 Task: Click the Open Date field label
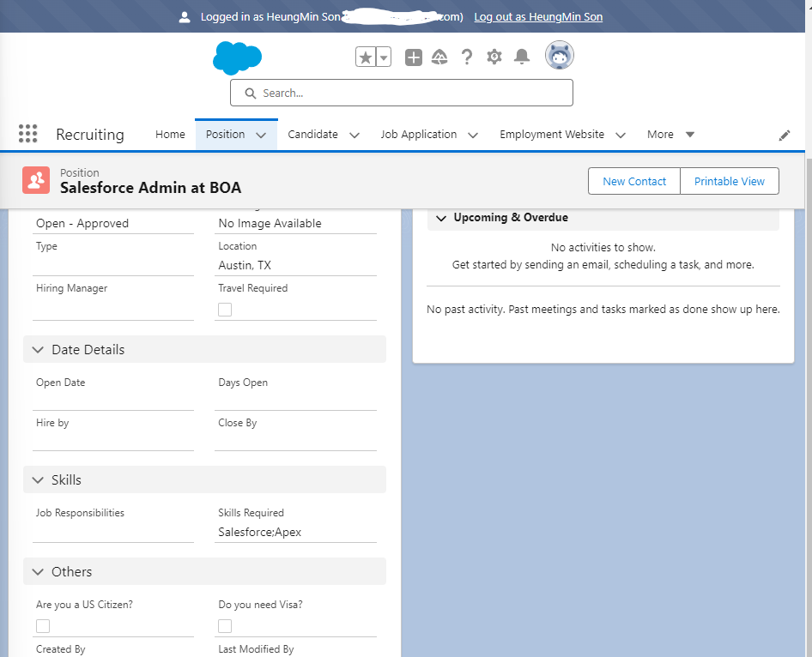[x=61, y=383]
